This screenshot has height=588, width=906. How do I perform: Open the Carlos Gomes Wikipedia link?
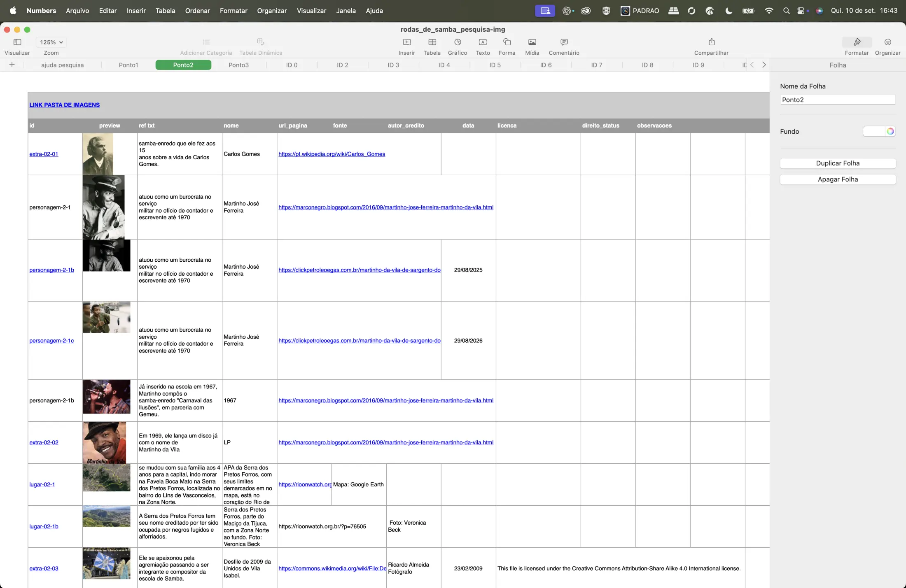click(332, 154)
